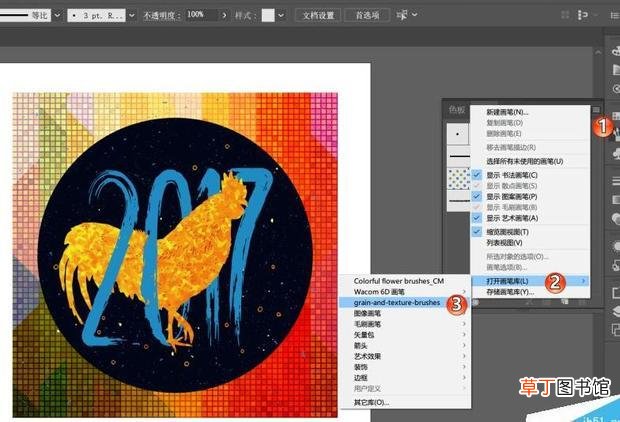
Task: Select the dotted pattern brush thumbnail
Action: click(459, 178)
